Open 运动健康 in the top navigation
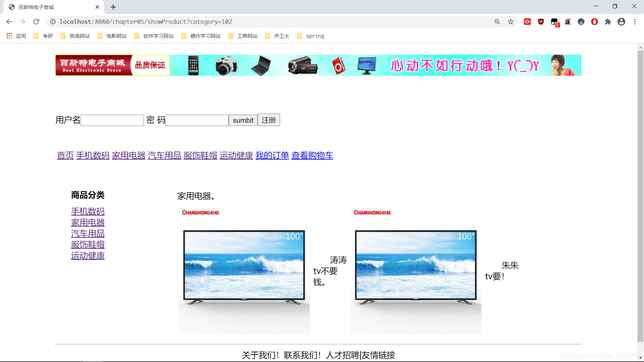 236,156
